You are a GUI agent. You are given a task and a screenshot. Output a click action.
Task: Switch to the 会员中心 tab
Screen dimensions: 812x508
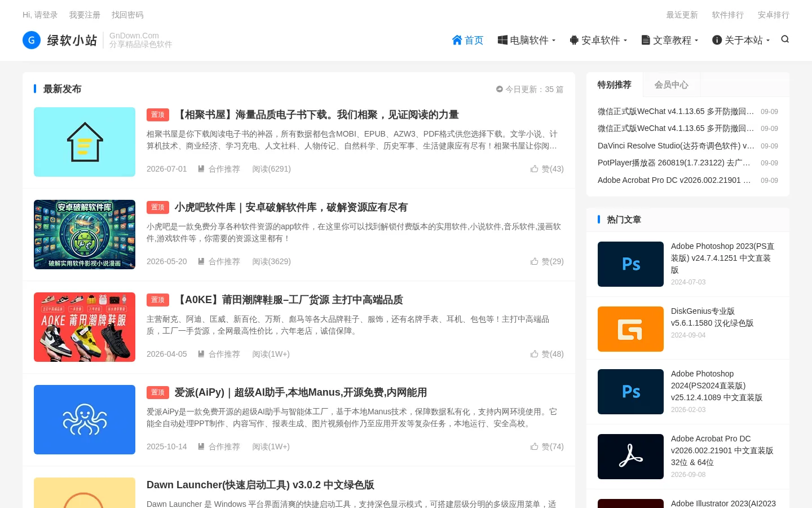(x=671, y=85)
